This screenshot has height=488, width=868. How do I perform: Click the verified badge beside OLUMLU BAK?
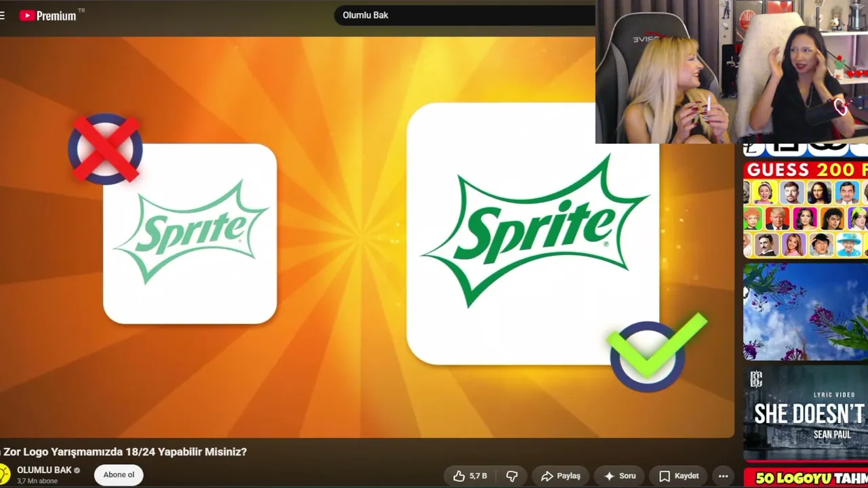click(77, 470)
